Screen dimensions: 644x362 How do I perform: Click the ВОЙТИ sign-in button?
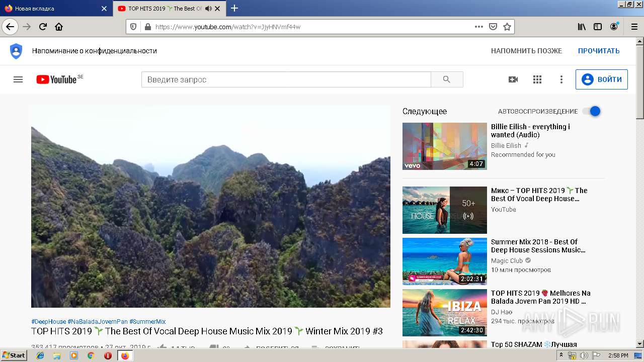(602, 79)
